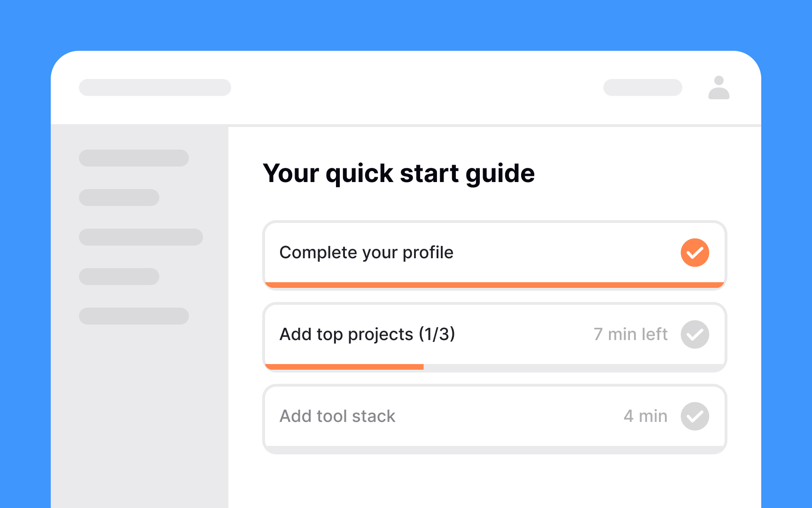
Task: Open the Add tool stack card
Action: coord(494,419)
